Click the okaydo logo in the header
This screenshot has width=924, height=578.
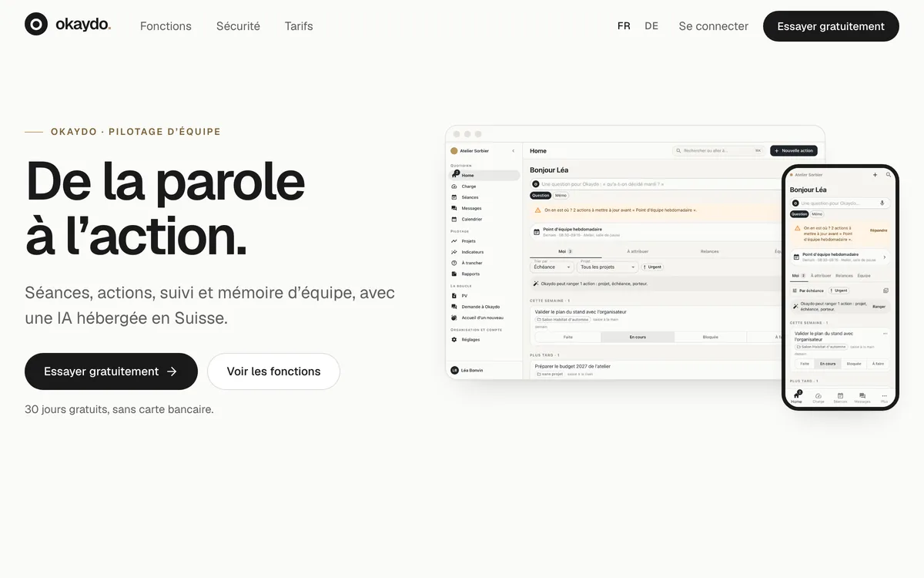coord(68,25)
